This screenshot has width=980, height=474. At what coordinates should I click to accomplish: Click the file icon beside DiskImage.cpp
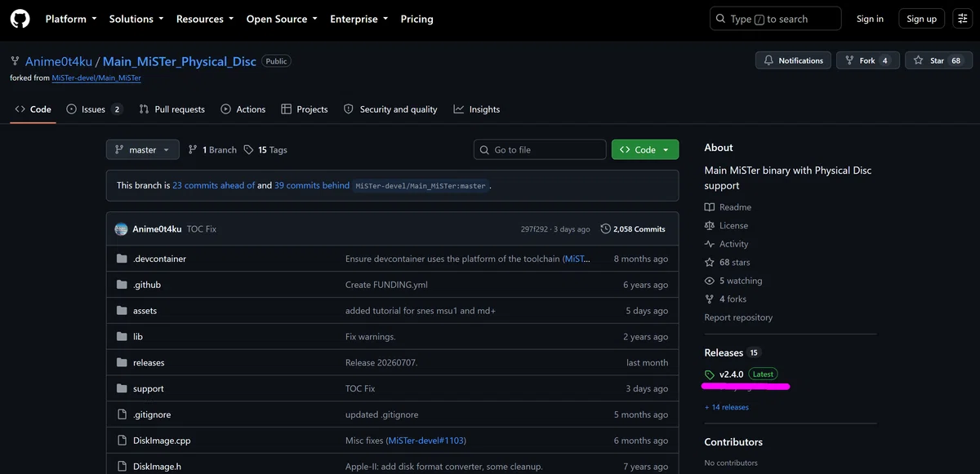(x=122, y=441)
